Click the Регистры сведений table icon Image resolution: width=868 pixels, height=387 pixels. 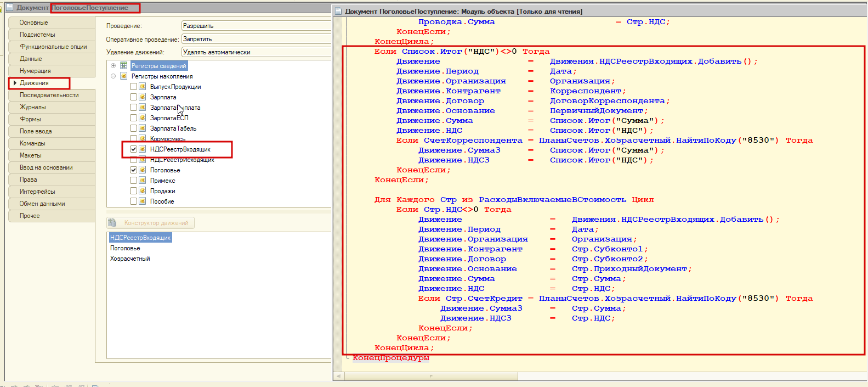coord(124,66)
